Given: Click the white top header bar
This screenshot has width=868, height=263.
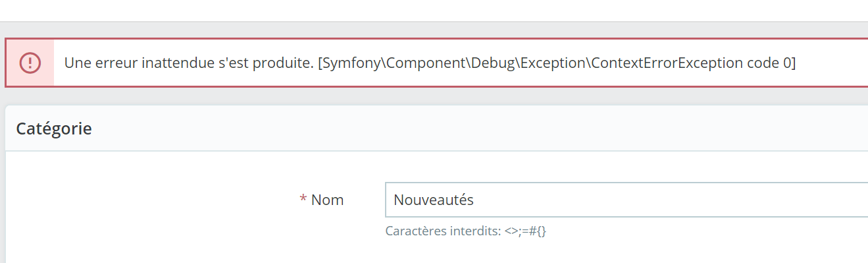Looking at the screenshot, I should [434, 10].
